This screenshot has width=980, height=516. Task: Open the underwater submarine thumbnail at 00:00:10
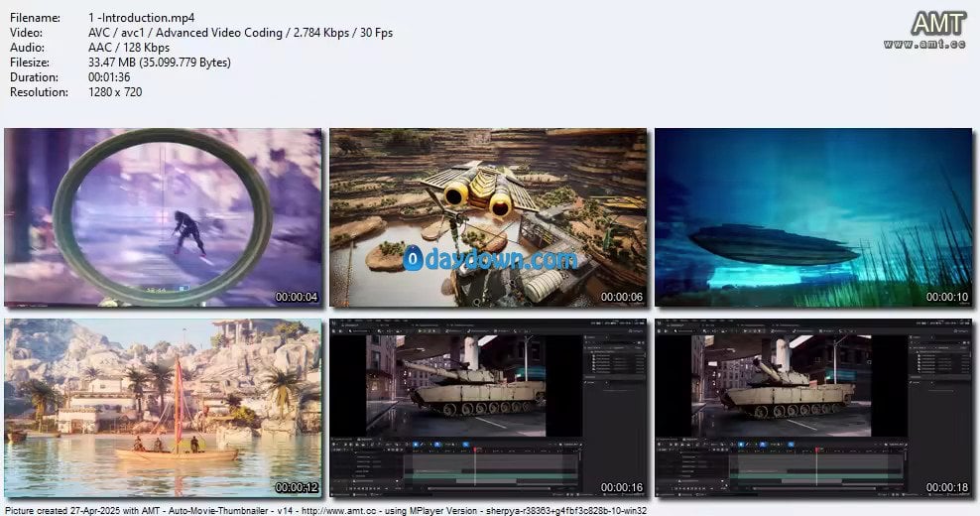pyautogui.click(x=813, y=217)
